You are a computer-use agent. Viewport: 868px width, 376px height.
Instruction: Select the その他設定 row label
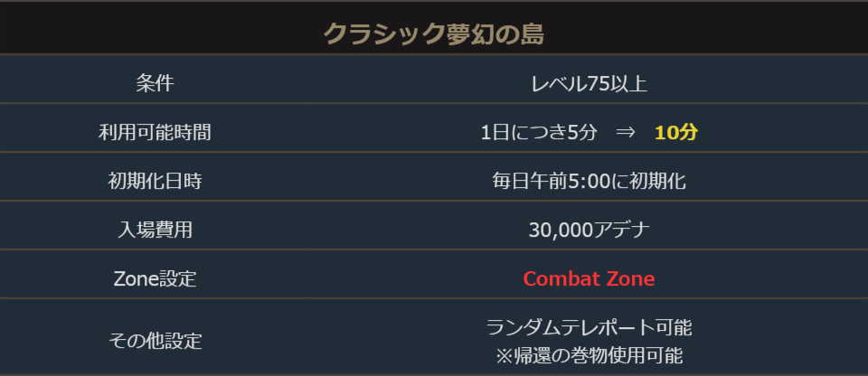[x=155, y=341]
